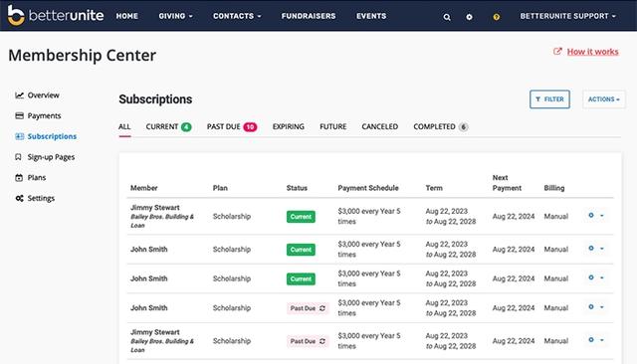Click refresh icon on Jimmy Stewart Past Due badge

[322, 341]
